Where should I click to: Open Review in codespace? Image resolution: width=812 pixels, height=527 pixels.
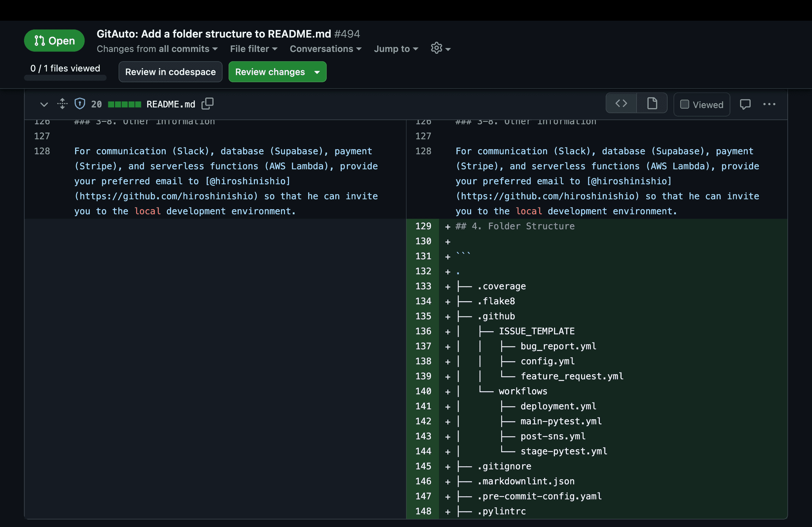click(170, 72)
